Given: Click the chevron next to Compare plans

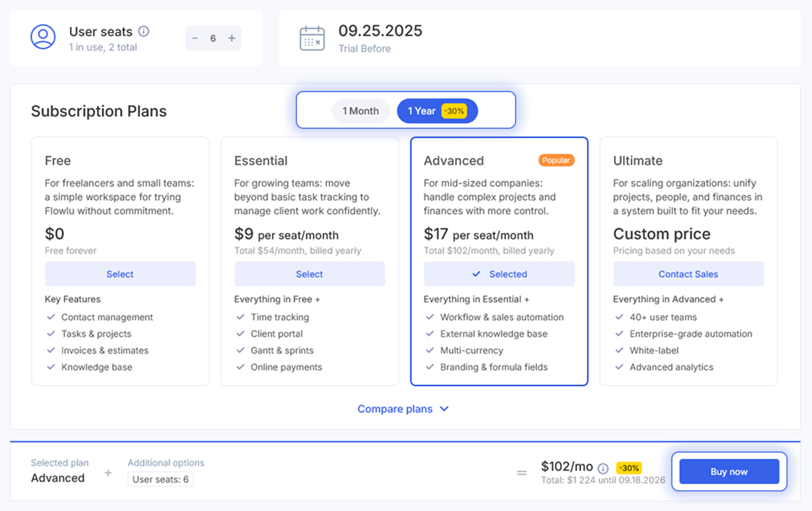Looking at the screenshot, I should pyautogui.click(x=444, y=409).
